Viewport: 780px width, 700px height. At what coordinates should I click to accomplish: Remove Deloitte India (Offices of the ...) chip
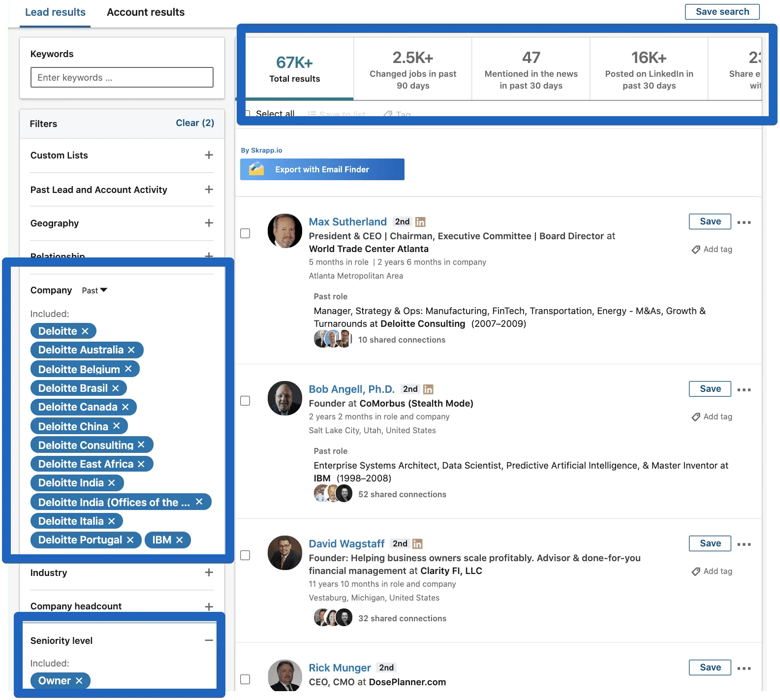[199, 502]
